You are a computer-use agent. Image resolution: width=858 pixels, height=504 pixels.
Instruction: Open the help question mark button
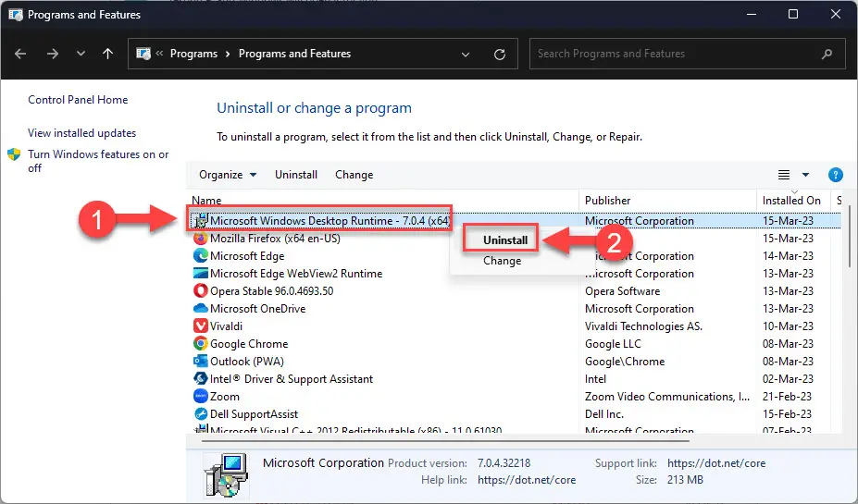pos(835,175)
